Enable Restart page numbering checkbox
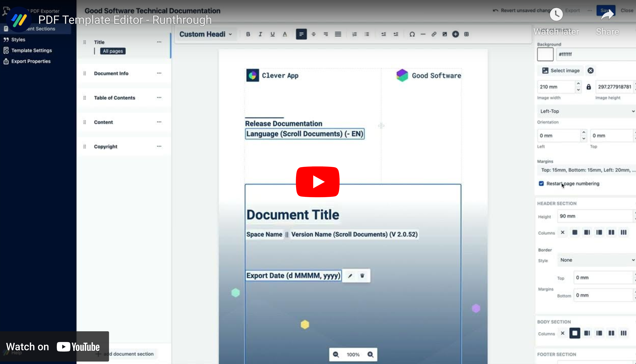Image resolution: width=636 pixels, height=364 pixels. (x=540, y=184)
